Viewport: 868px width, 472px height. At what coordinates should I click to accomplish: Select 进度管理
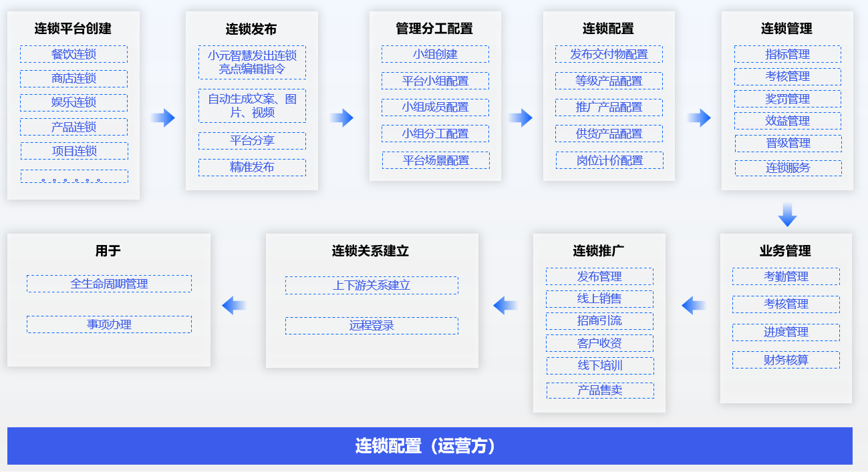pyautogui.click(x=786, y=332)
